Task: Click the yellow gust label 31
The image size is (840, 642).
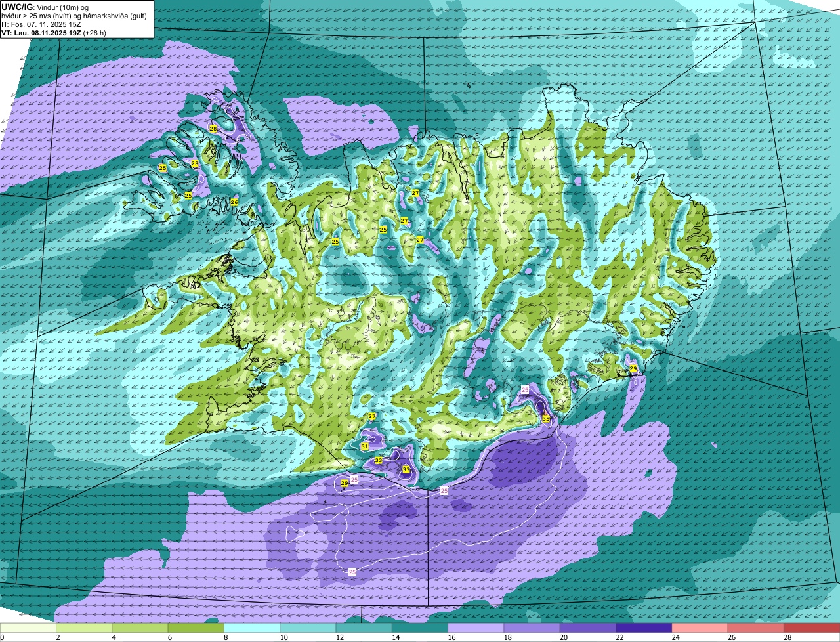Action: 365,446
